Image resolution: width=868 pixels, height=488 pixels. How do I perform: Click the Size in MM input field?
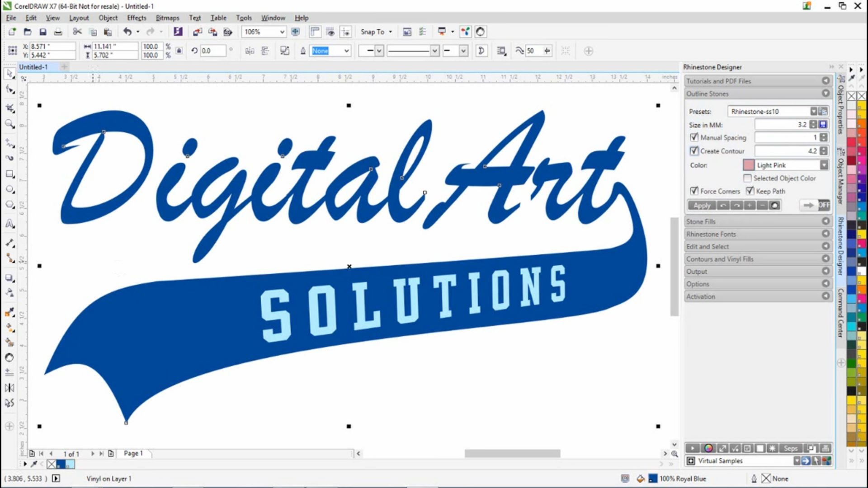[x=782, y=124]
